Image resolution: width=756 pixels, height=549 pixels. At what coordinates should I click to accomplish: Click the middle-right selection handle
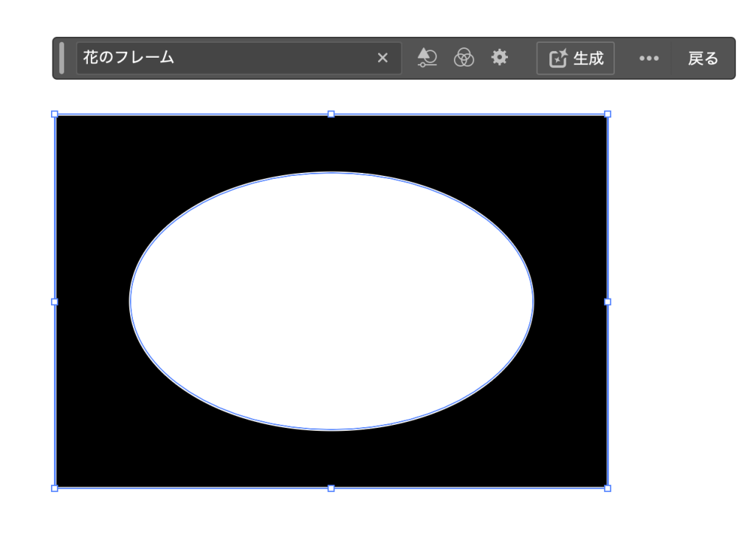pyautogui.click(x=608, y=301)
